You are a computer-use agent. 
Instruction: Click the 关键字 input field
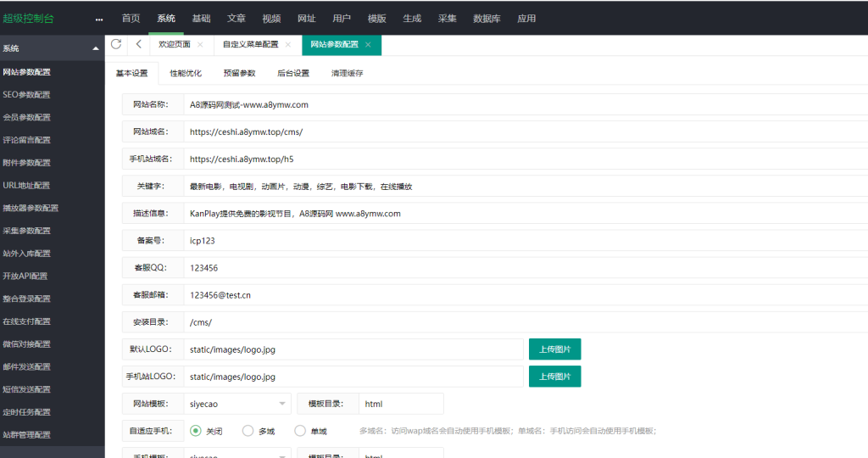tap(526, 186)
